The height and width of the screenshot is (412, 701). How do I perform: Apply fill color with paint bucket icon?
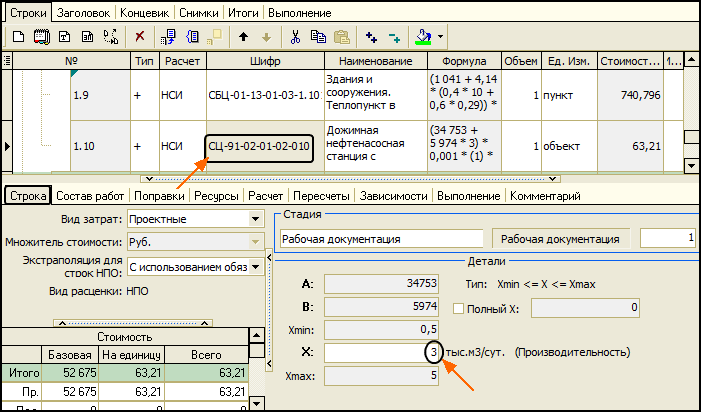click(423, 37)
